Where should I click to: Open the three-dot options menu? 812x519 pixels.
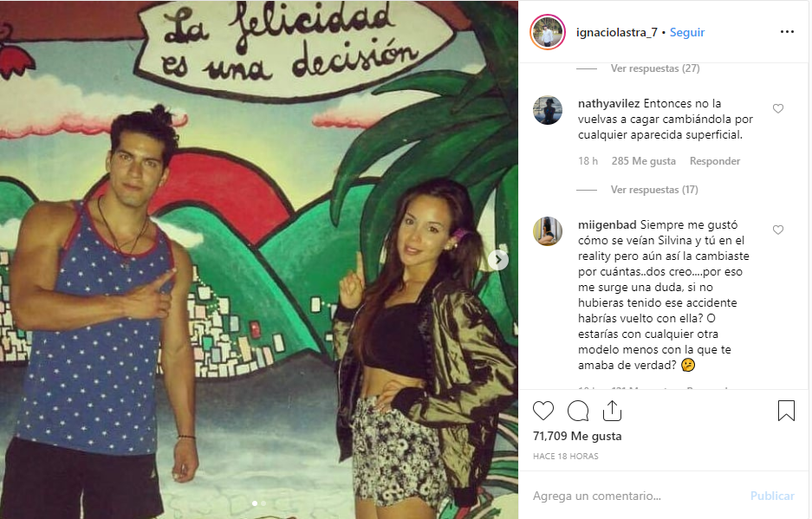(x=787, y=31)
